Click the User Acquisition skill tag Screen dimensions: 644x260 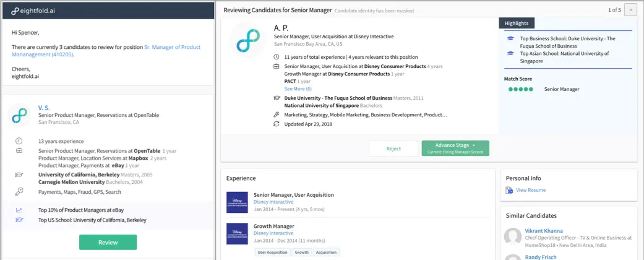point(272,252)
